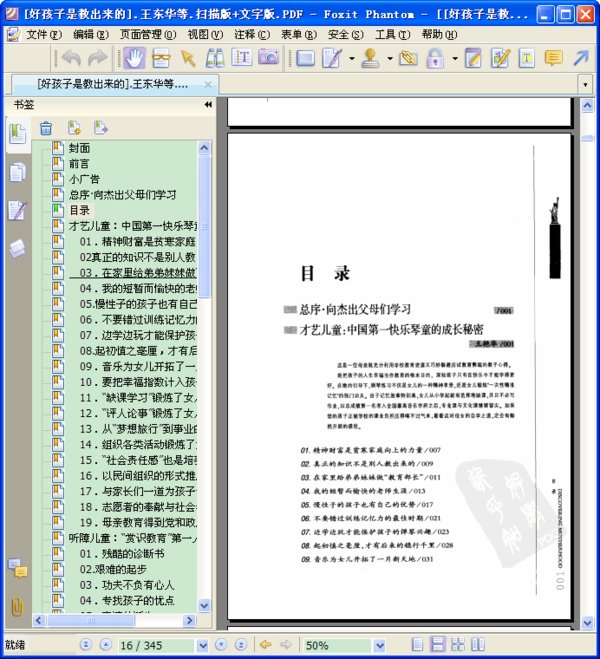Select the glasses reading tool icon
Viewport: 600px width, 659px height.
[x=161, y=58]
